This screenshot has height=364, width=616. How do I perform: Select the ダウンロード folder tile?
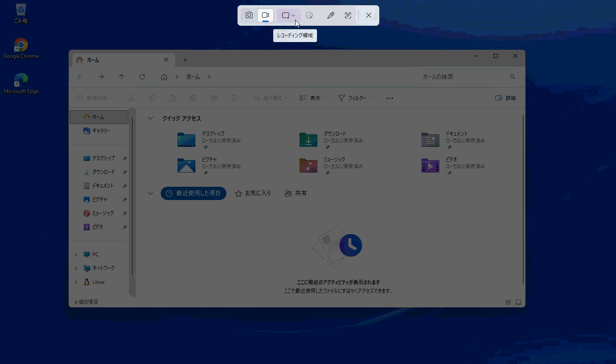(332, 140)
